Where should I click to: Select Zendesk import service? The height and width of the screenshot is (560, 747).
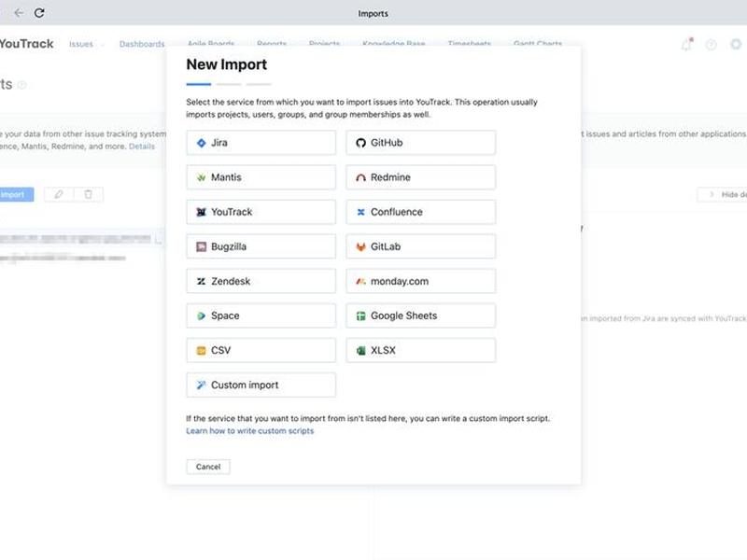261,281
